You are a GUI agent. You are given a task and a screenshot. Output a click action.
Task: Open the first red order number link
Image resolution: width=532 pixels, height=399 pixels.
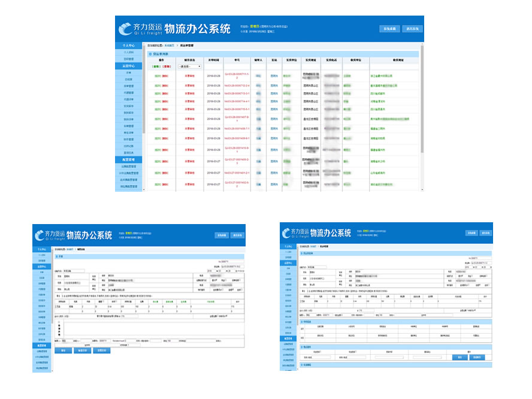[x=236, y=76]
